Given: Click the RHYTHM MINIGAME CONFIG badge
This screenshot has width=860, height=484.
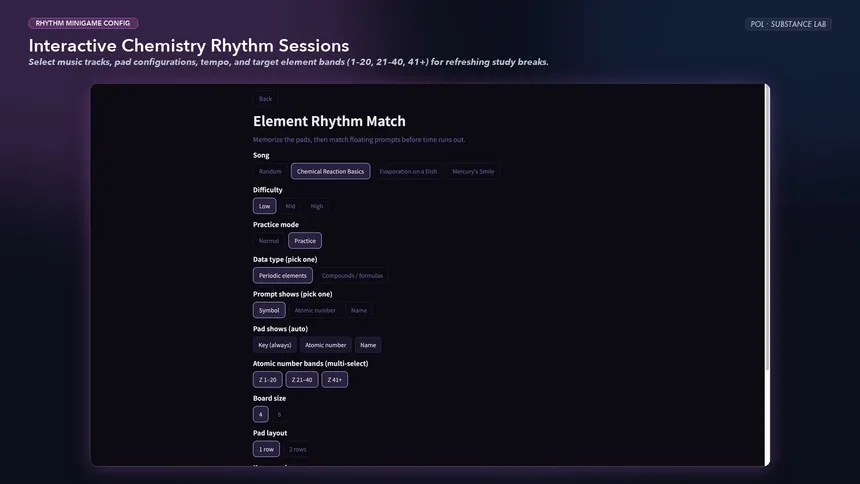Looking at the screenshot, I should [x=83, y=23].
